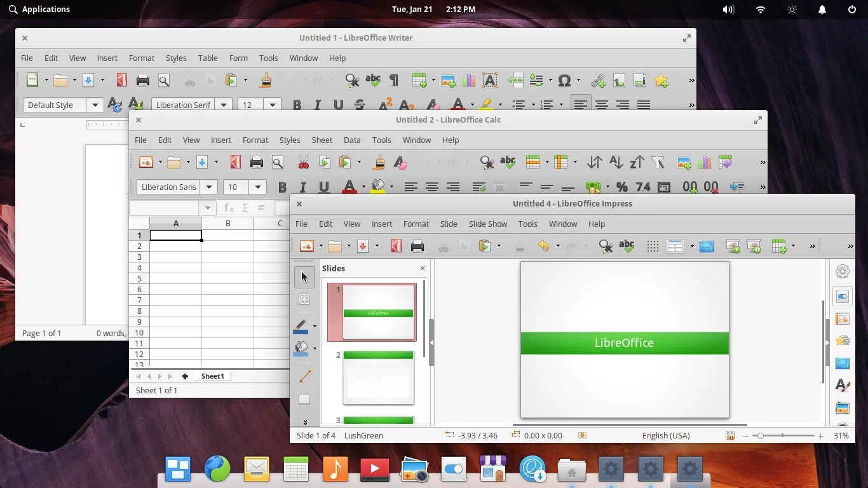Insert text box icon in Writer
The width and height of the screenshot is (868, 488).
(489, 80)
